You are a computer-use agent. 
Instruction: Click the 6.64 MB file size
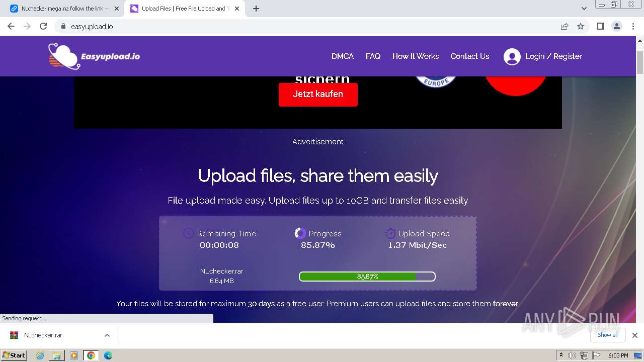coord(221,281)
